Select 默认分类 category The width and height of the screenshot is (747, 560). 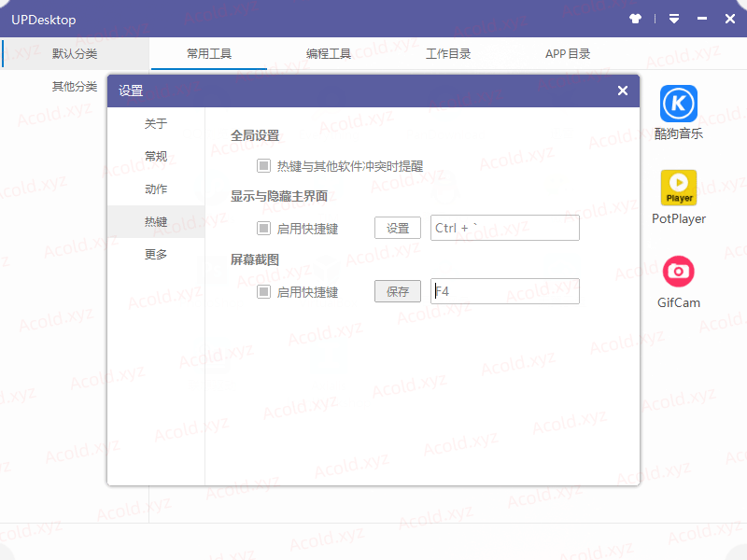click(x=75, y=54)
